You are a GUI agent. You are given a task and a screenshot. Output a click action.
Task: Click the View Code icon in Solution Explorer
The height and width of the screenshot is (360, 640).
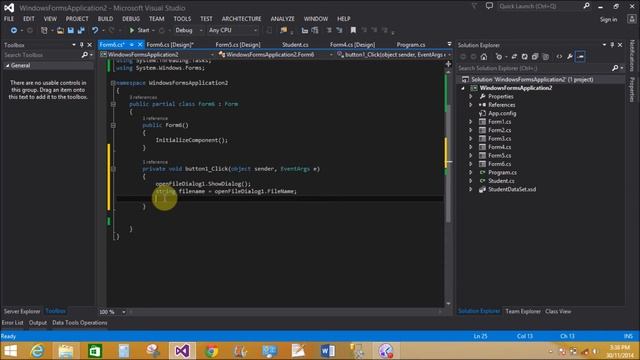[559, 57]
